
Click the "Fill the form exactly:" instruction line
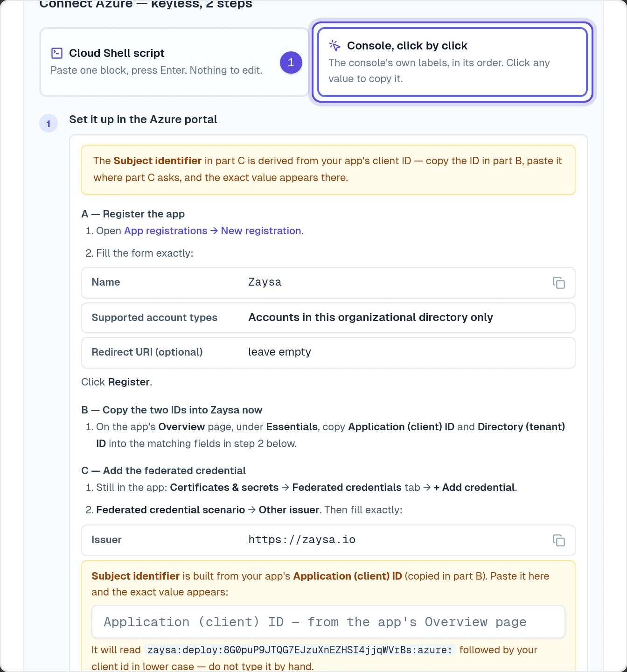(145, 253)
